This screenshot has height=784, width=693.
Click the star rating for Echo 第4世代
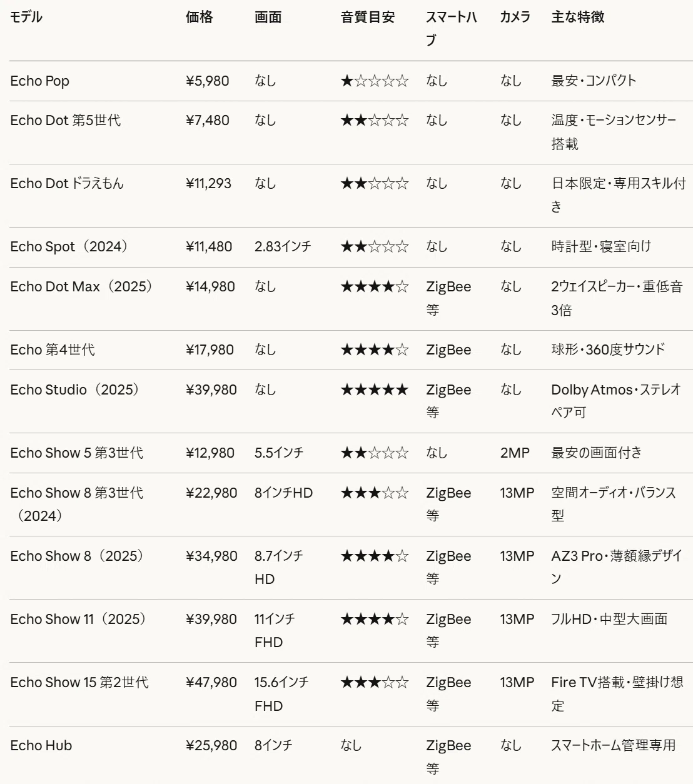(375, 350)
